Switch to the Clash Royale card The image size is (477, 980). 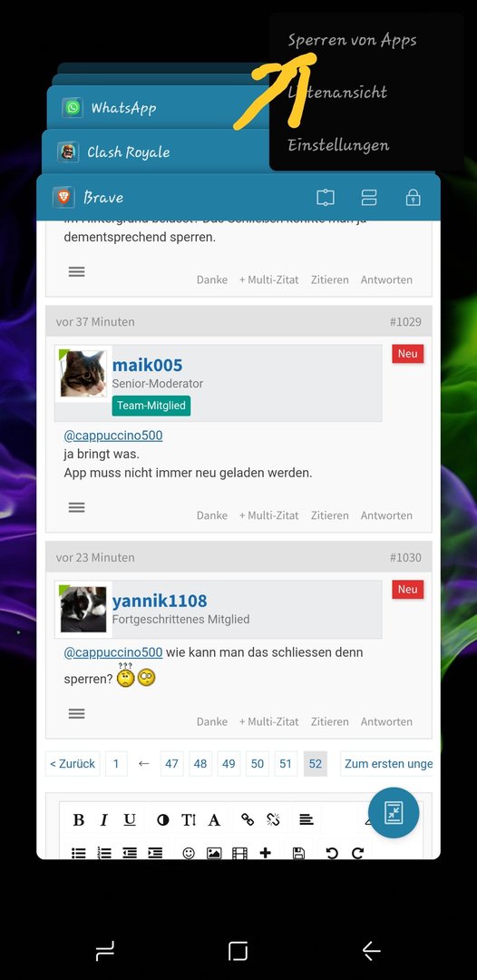click(x=128, y=152)
